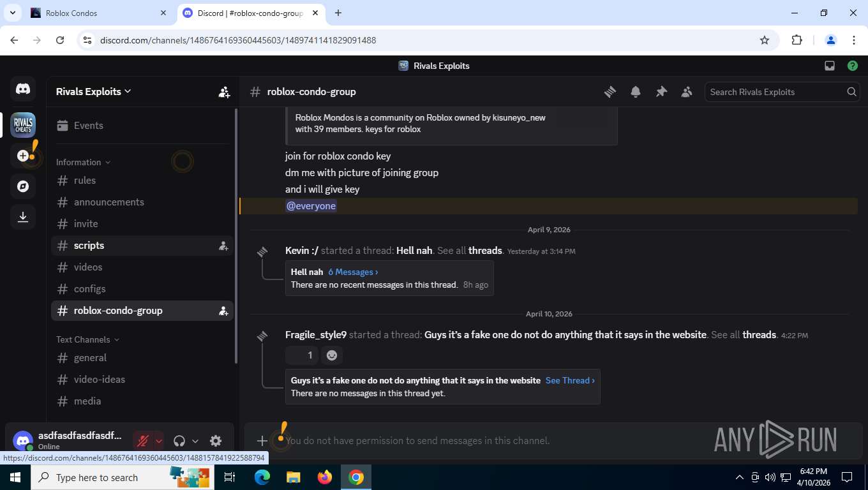The image size is (868, 490).
Task: Open the invite channel
Action: click(142, 224)
